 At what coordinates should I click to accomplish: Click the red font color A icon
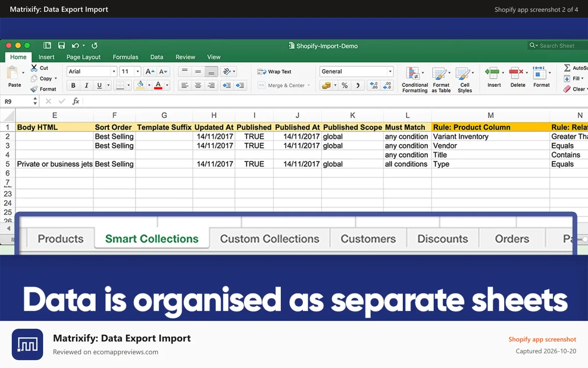coord(158,85)
